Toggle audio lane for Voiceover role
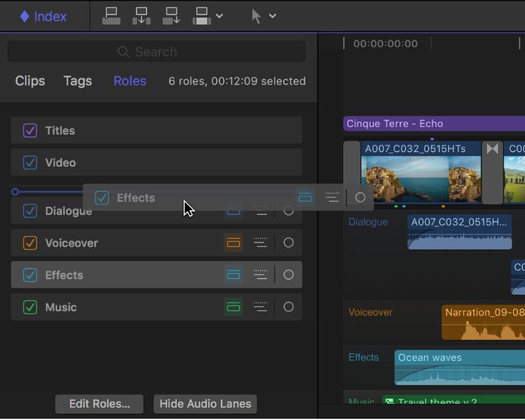This screenshot has height=420, width=525. (x=233, y=243)
